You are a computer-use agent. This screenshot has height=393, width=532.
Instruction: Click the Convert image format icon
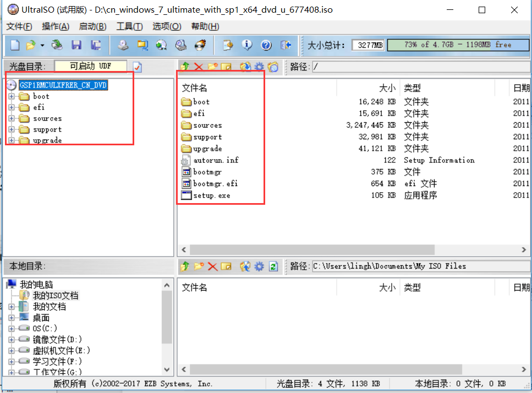pos(142,45)
